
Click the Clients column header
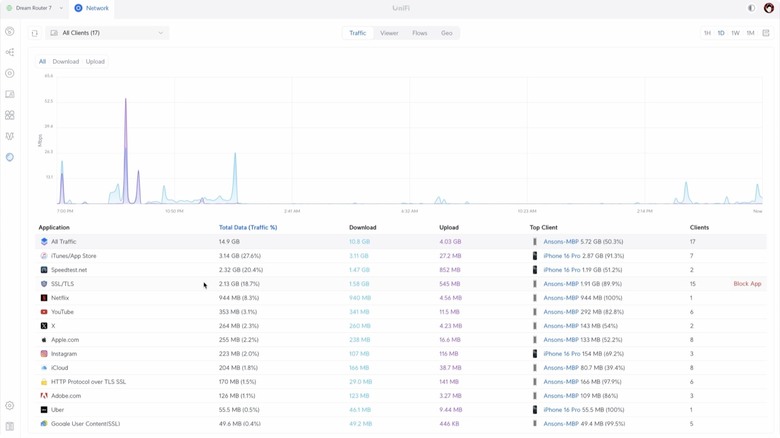pyautogui.click(x=699, y=227)
